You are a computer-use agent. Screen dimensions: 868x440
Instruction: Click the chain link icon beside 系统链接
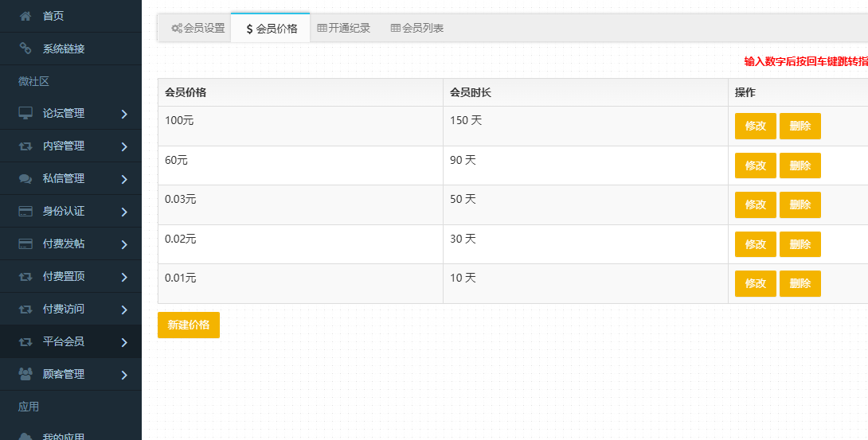[x=25, y=49]
